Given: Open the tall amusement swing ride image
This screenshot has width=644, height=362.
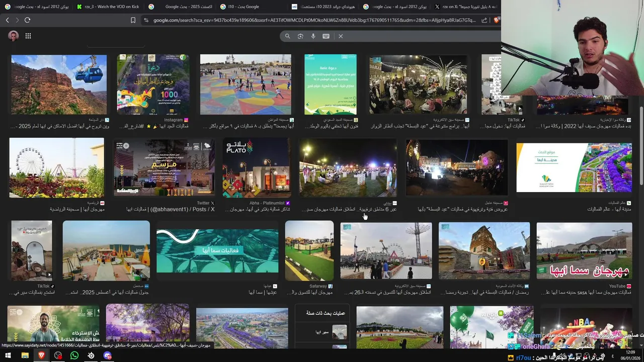Looking at the screenshot, I should pos(386,250).
